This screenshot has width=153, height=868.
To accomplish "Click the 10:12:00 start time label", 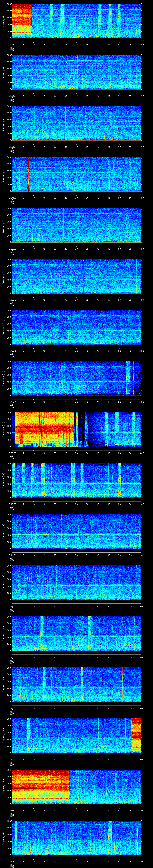I will pyautogui.click(x=12, y=606).
